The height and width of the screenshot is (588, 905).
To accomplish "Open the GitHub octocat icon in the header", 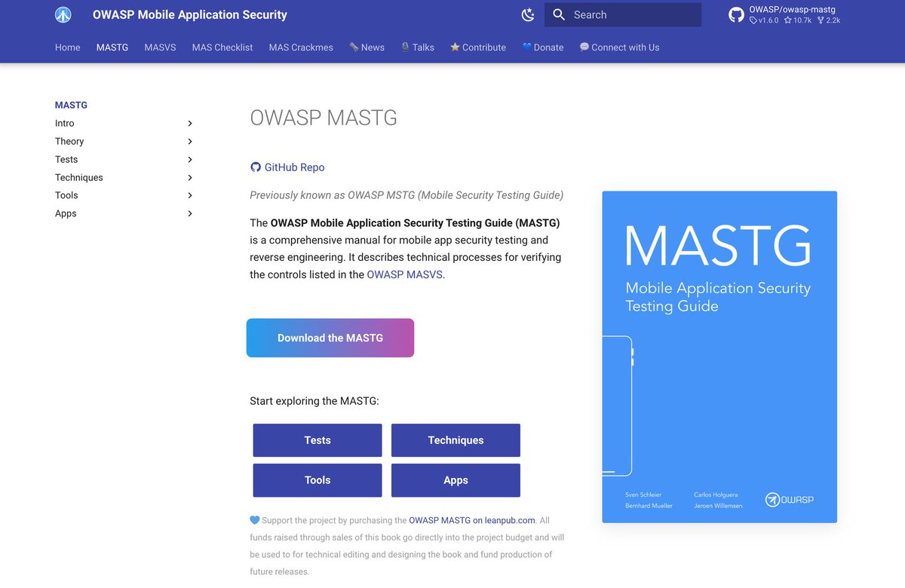I will tap(736, 15).
